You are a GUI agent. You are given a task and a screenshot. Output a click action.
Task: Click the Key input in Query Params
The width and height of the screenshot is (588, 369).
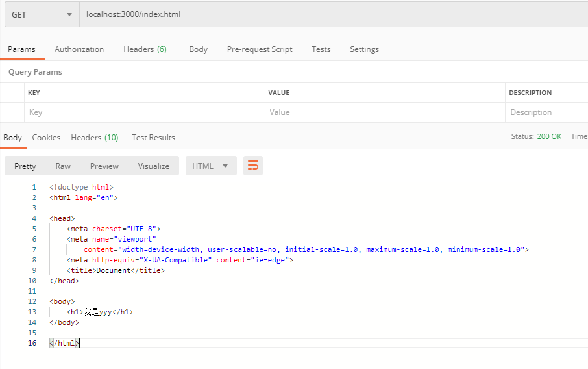point(145,112)
